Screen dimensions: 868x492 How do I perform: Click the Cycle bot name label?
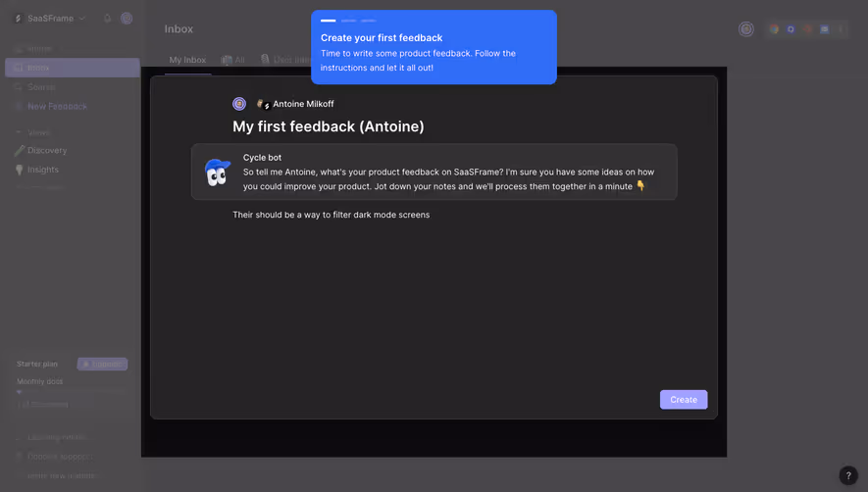pos(262,157)
